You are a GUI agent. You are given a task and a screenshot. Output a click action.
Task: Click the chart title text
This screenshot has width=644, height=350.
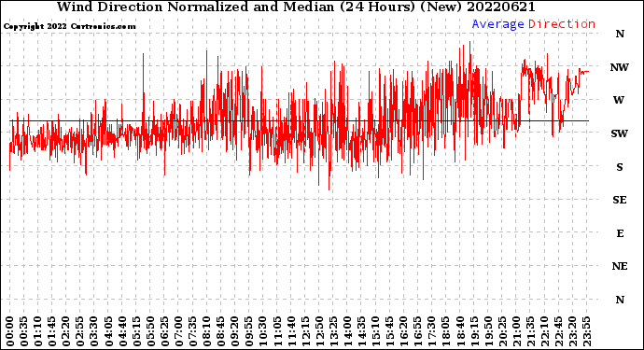pyautogui.click(x=296, y=7)
